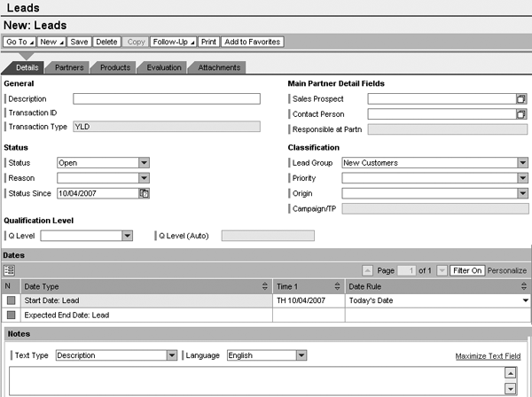Expand the Status dropdown showing Open
532x397 pixels.
[144, 163]
